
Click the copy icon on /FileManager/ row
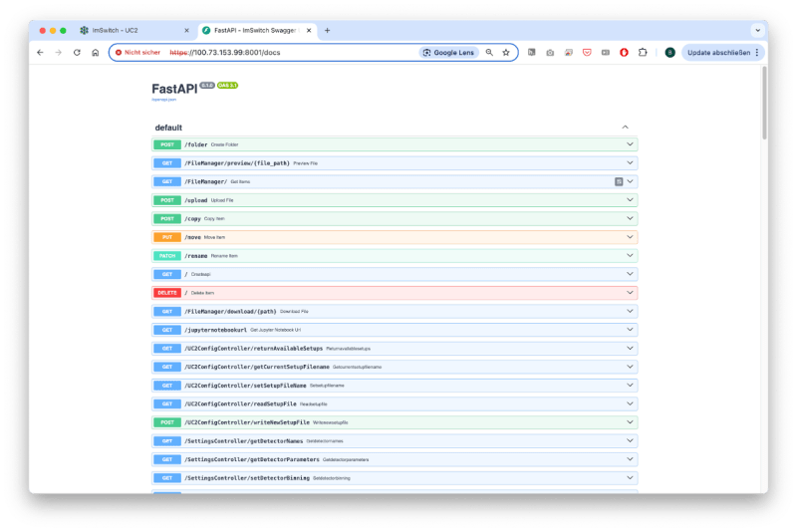pyautogui.click(x=619, y=181)
